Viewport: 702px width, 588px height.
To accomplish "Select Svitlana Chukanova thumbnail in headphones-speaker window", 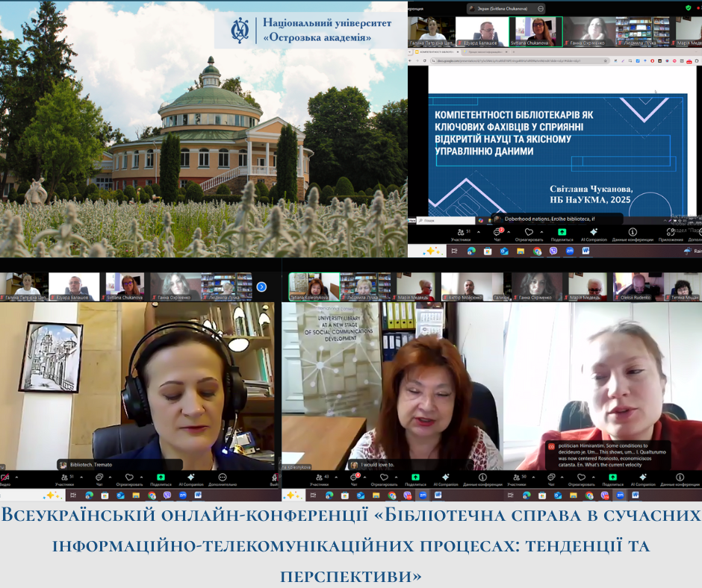I will [x=125, y=287].
